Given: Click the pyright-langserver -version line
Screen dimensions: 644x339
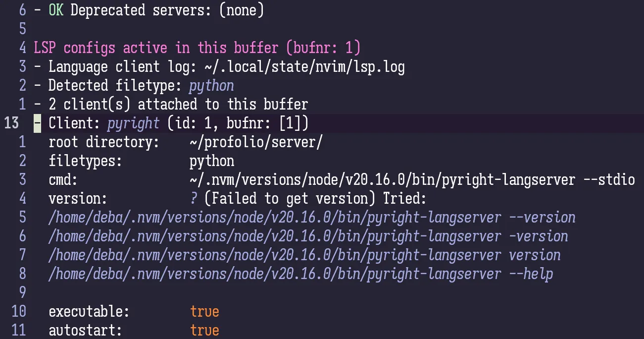Looking at the screenshot, I should (308, 236).
